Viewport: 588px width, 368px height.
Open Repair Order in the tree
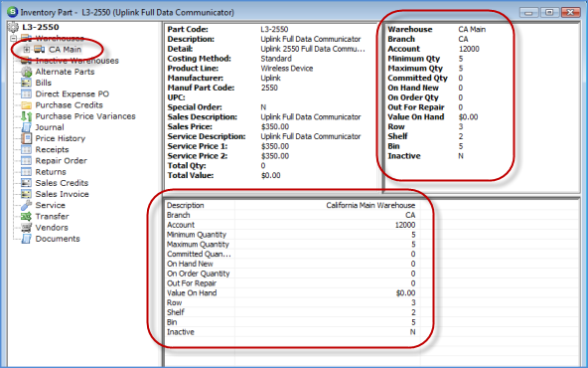[62, 161]
